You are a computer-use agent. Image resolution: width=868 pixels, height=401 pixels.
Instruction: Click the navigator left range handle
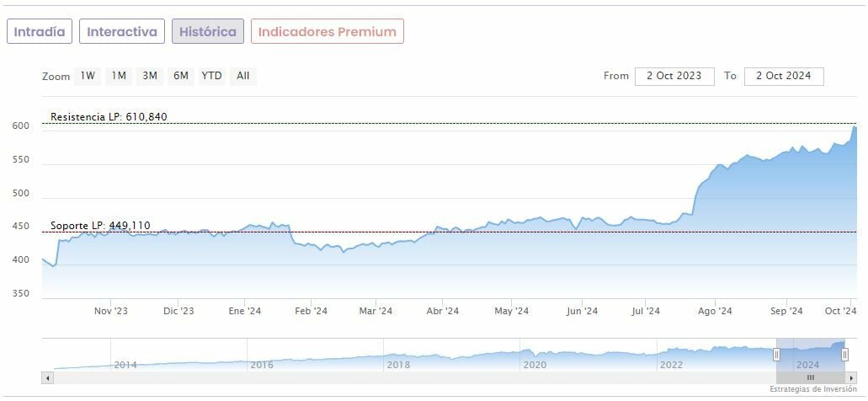point(776,355)
